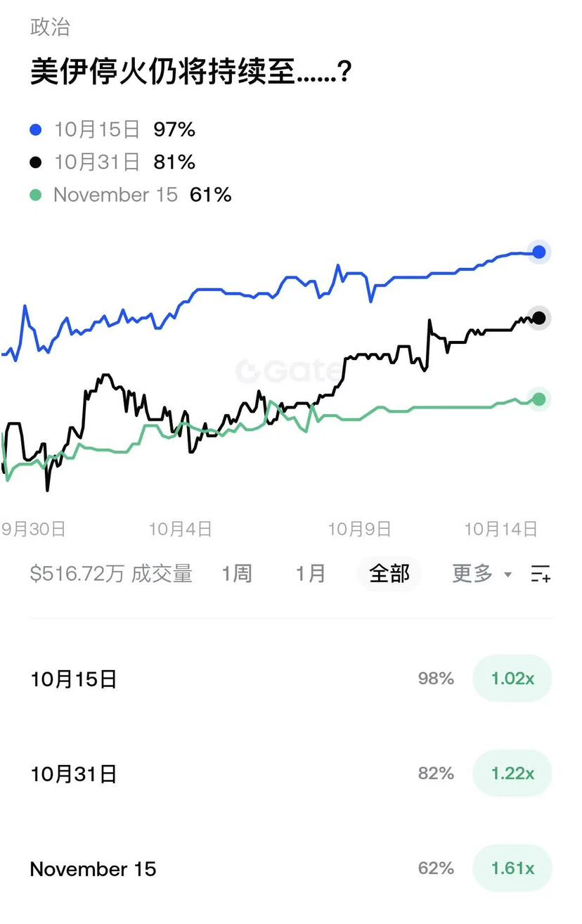This screenshot has width=582, height=924.
Task: Select the black 10月31日 legend dot
Action: [37, 162]
